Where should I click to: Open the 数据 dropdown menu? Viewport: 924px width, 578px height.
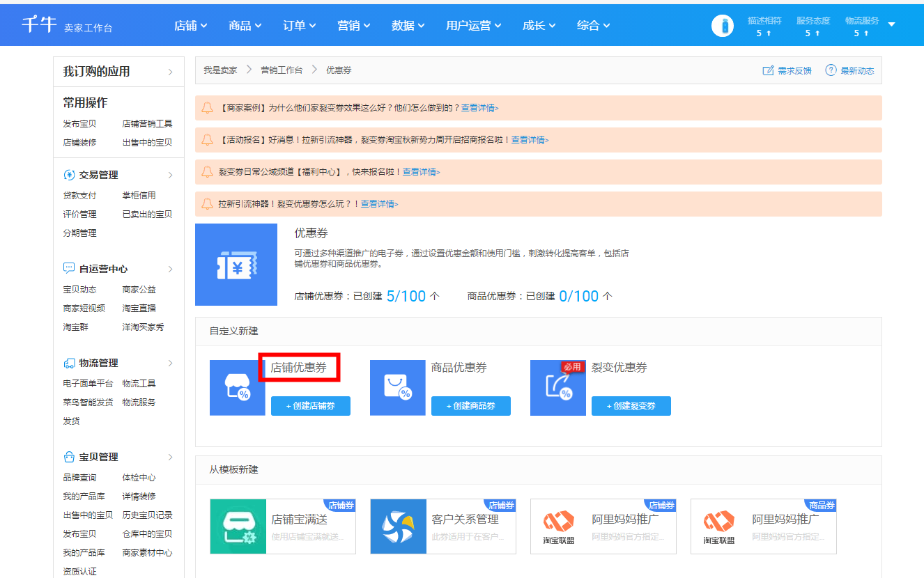[408, 25]
